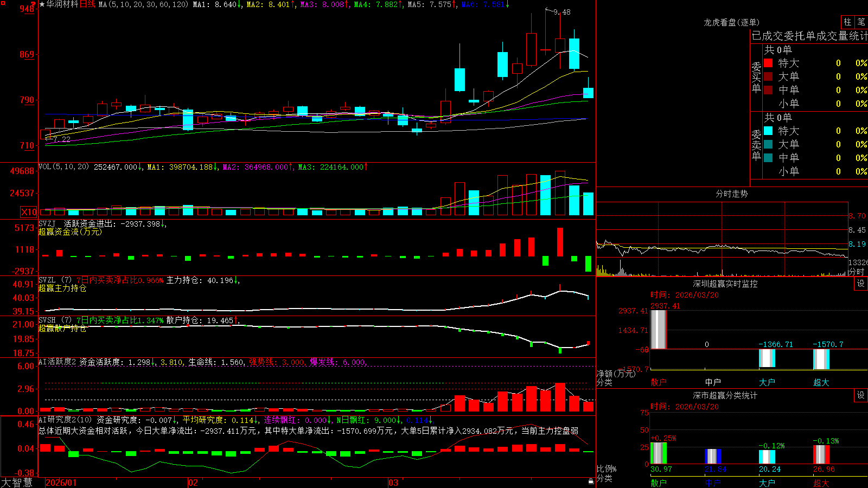
Task: Click the SVZJ indicator label
Action: pyautogui.click(x=47, y=223)
